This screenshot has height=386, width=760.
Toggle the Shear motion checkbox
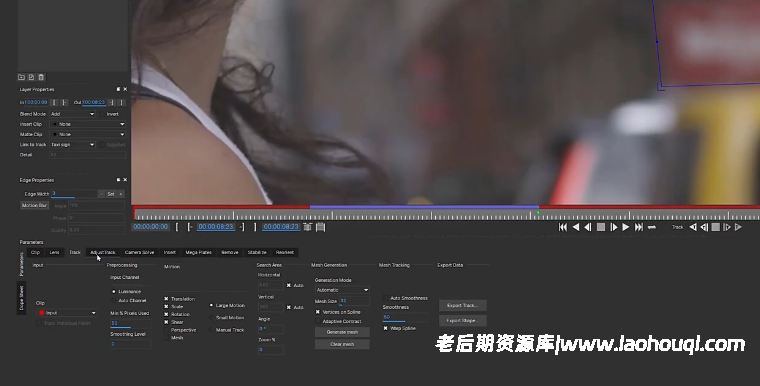166,322
